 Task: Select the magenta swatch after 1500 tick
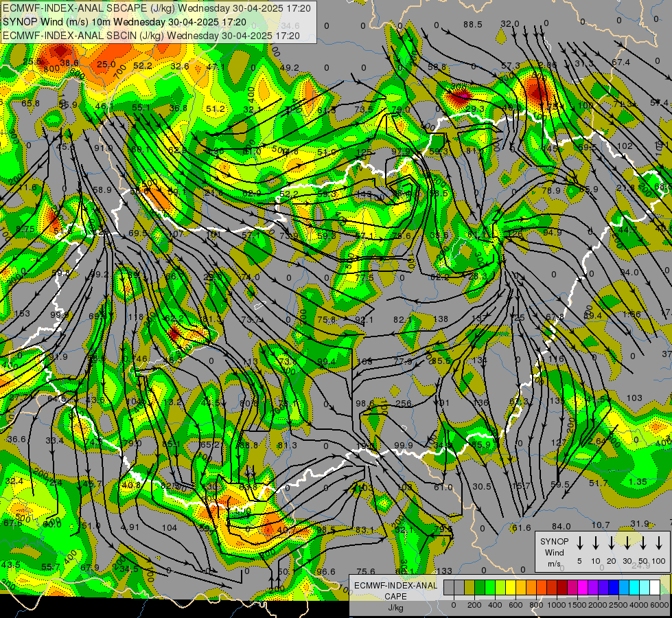click(x=583, y=587)
